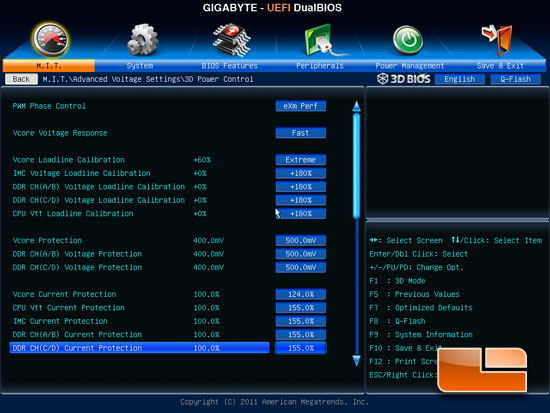Select highlighted DDR CH(C/D) Current Protection row
This screenshot has width=550, height=413.
pos(140,348)
